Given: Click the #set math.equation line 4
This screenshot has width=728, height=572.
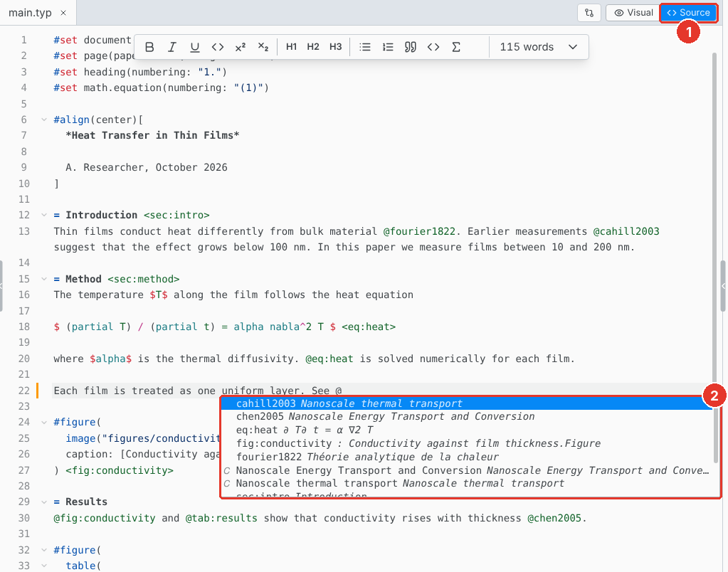Looking at the screenshot, I should [161, 88].
